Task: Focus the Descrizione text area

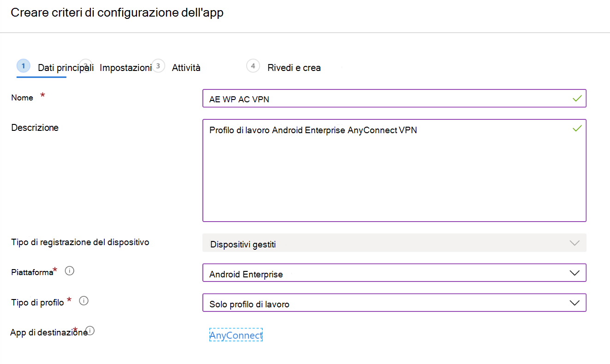Action: tap(394, 170)
